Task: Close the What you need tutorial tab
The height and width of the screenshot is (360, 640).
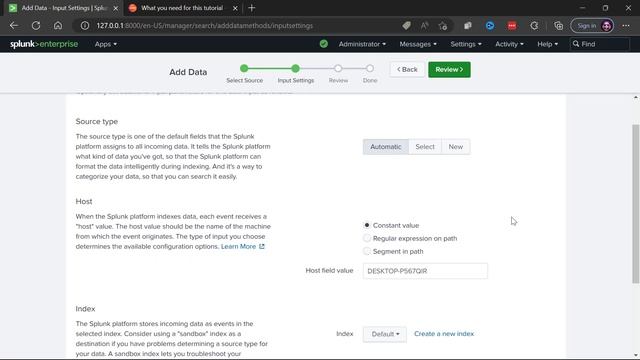Action: point(235,8)
